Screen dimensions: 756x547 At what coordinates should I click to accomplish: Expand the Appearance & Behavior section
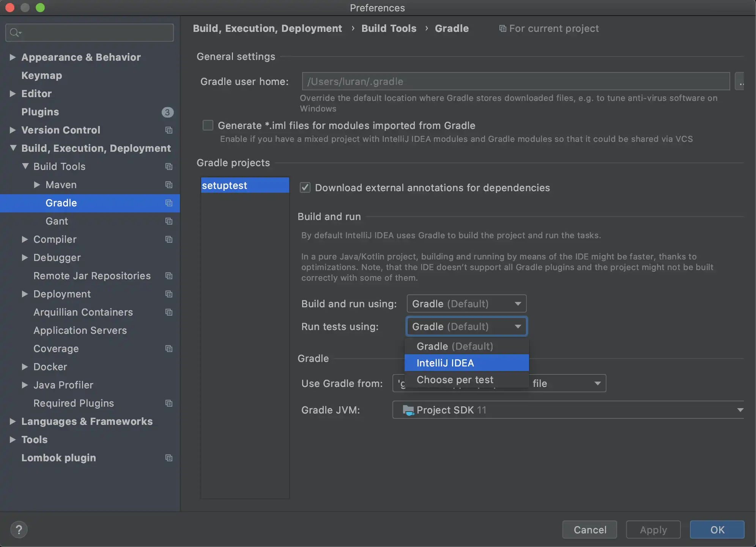[13, 57]
